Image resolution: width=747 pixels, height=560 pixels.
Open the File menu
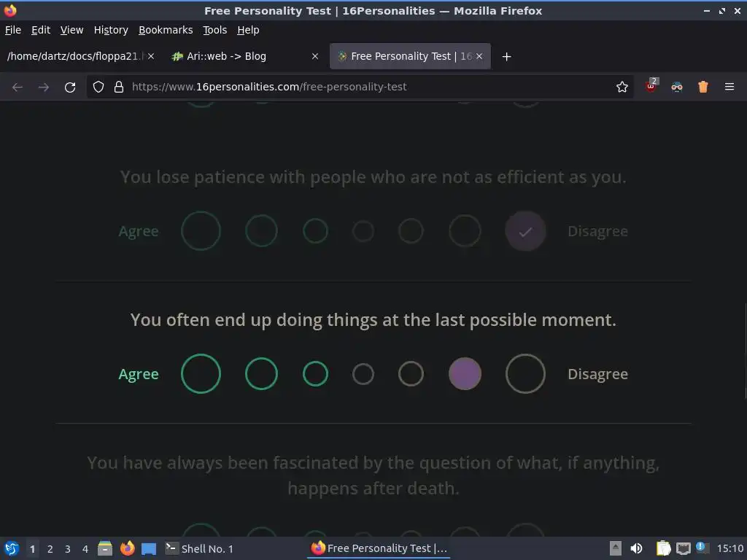click(x=13, y=30)
